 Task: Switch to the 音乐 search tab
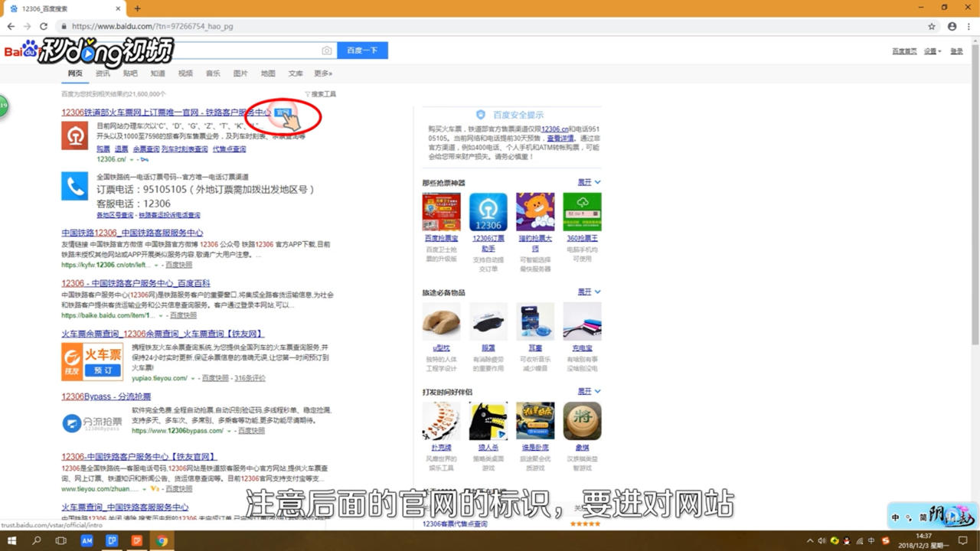[x=213, y=73]
